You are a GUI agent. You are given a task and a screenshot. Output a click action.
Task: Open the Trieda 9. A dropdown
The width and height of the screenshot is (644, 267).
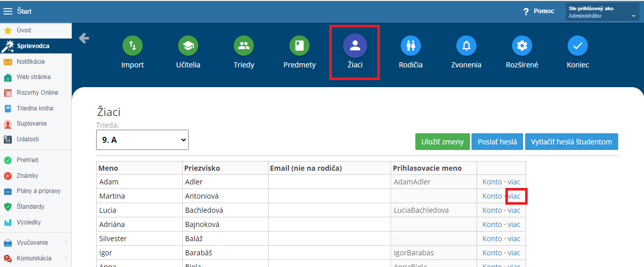point(142,140)
